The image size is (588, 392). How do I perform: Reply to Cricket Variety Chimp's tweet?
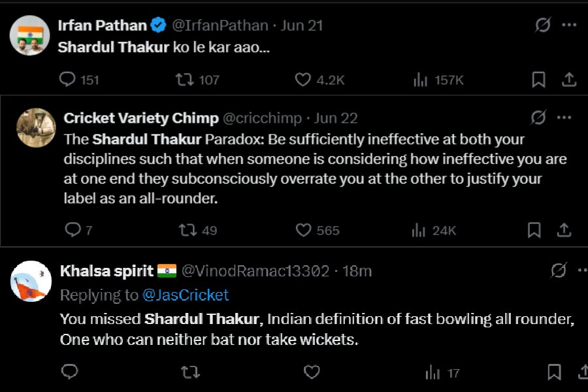[73, 230]
